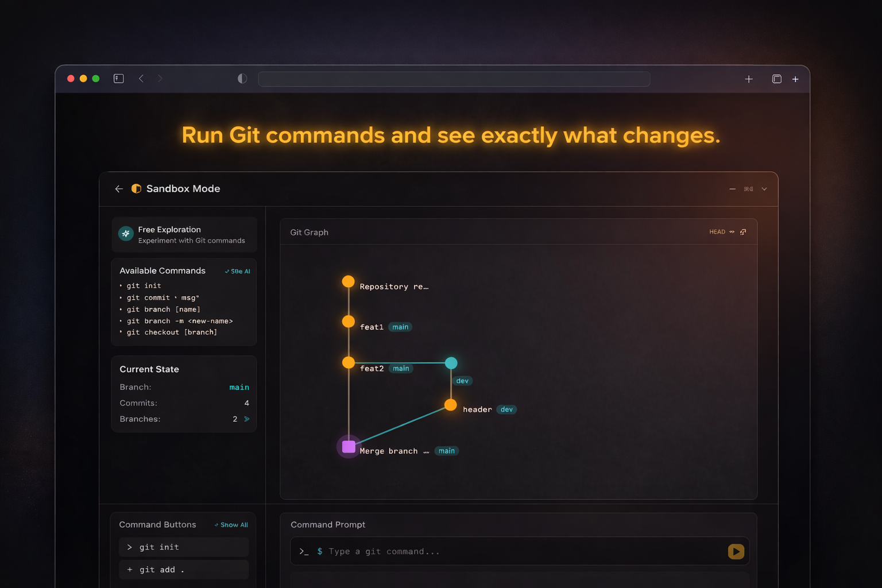
Task: Click the 'git checkout [branch]' command text
Action: (x=172, y=332)
